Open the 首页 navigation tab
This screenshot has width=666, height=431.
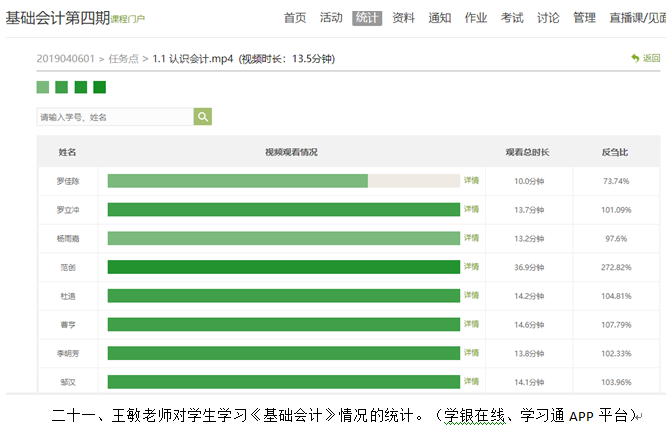click(x=295, y=18)
